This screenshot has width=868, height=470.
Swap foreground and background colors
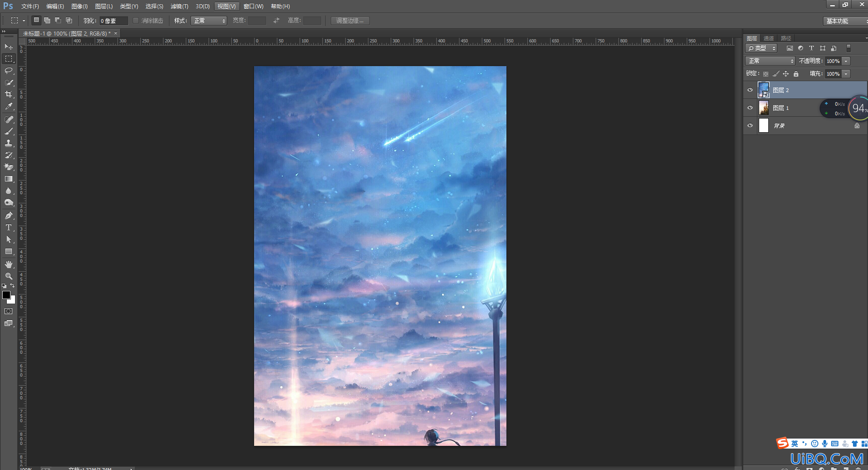point(12,286)
